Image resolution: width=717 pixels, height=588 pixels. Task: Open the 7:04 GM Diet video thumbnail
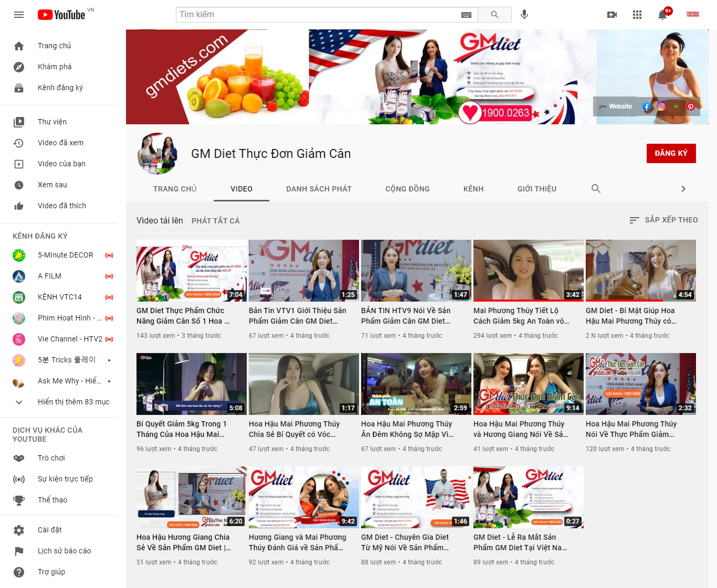191,271
